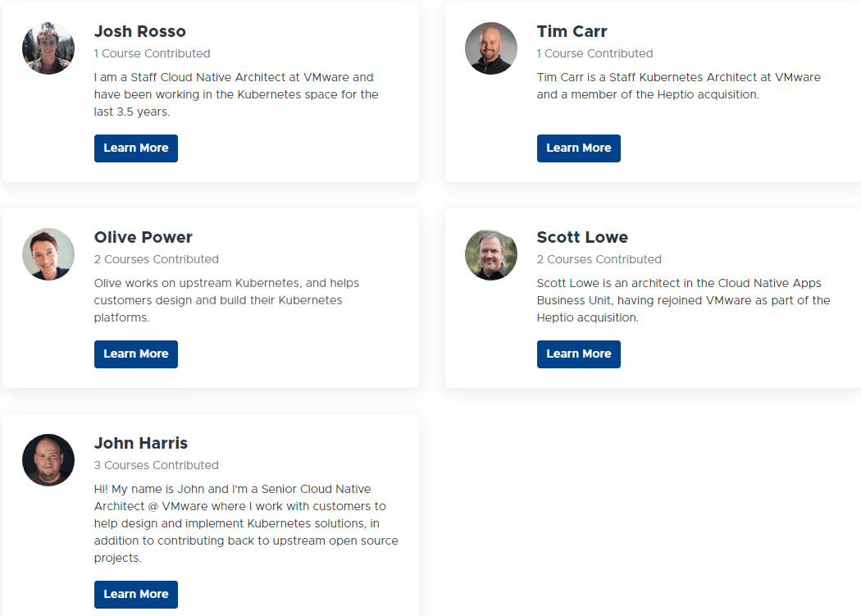861x616 pixels.
Task: Select Learn More under Scott Lowe's description
Action: pyautogui.click(x=578, y=354)
